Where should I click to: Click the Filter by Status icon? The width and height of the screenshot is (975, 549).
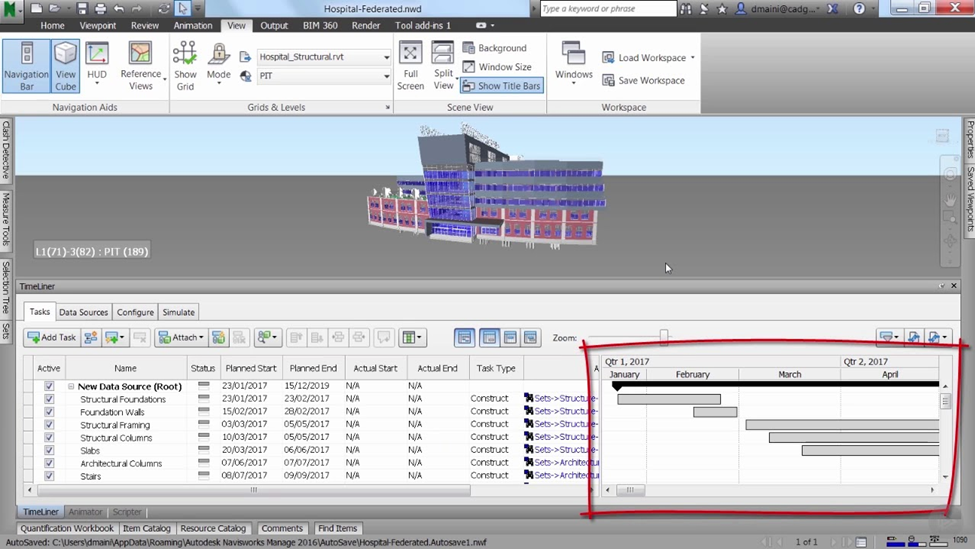point(889,337)
